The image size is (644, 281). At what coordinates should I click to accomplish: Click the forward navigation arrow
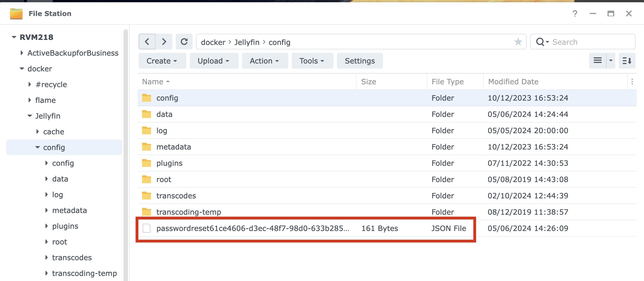[164, 42]
